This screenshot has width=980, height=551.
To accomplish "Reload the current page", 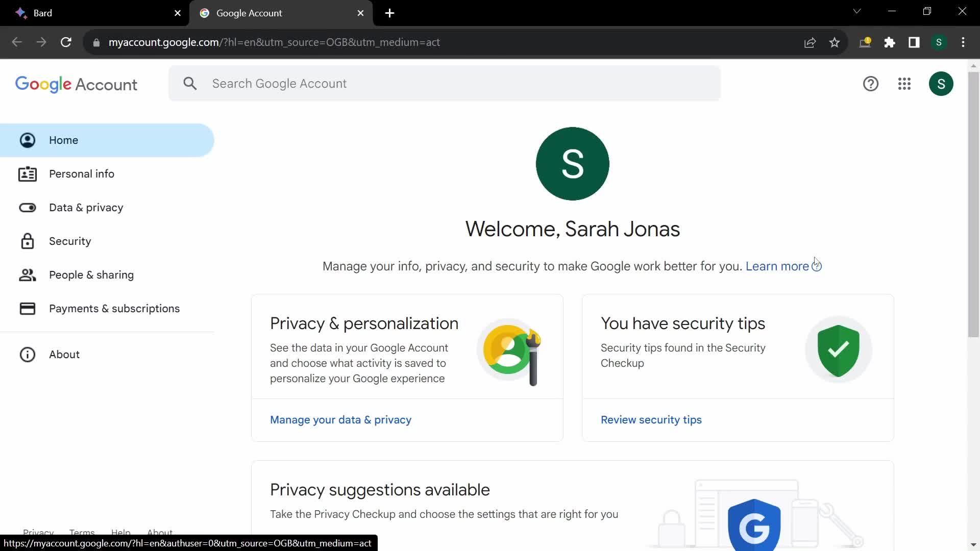I will tap(66, 42).
